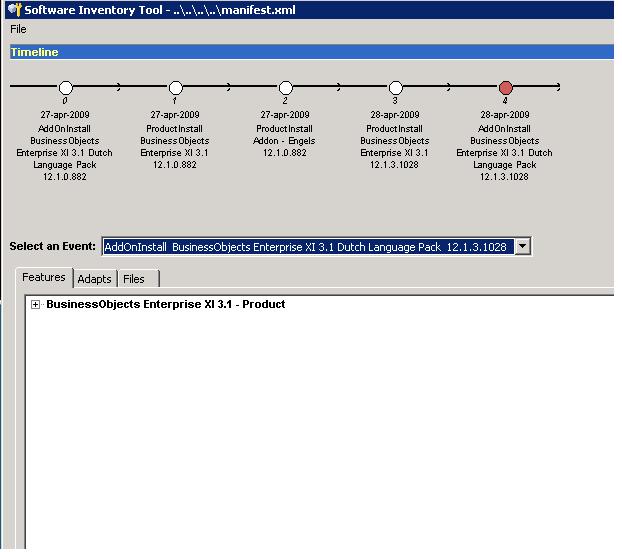This screenshot has height=552, width=622.
Task: Click AddOnInstall label under event 0
Action: [x=64, y=129]
